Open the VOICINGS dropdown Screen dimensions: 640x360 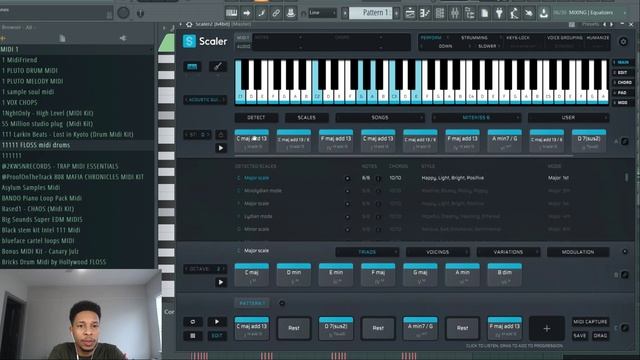[x=438, y=252]
